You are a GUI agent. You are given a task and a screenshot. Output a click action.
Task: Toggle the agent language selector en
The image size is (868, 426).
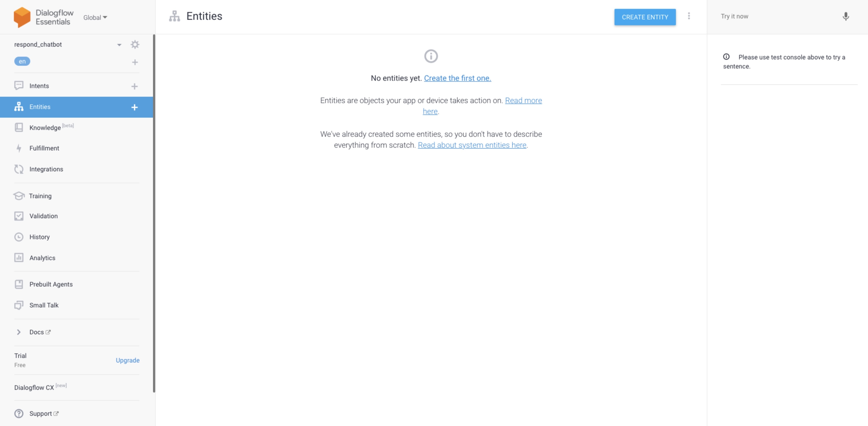pyautogui.click(x=22, y=61)
